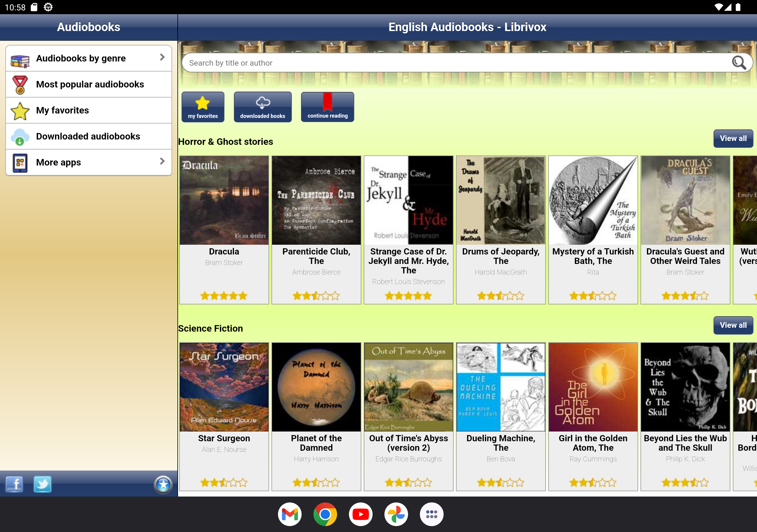Viewport: 757px width, 532px height.
Task: Open Girl in the Golden Atom cover
Action: tap(593, 387)
